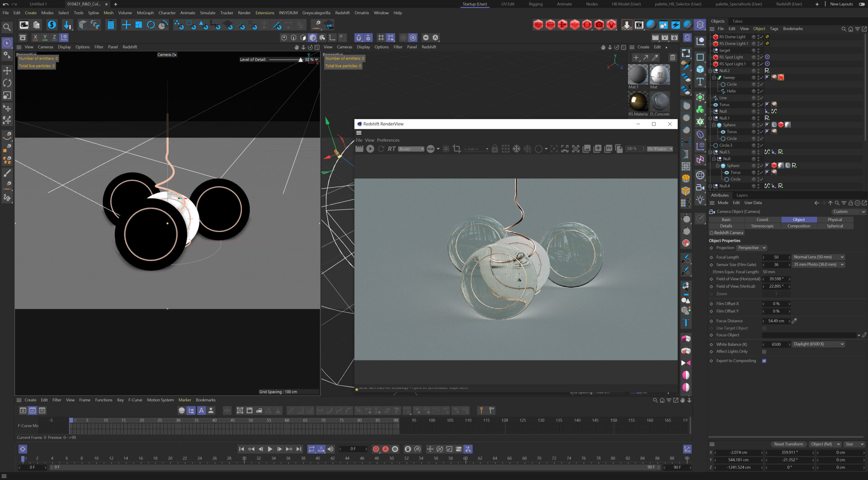This screenshot has height=480, width=868.
Task: Adjust the Level of Detail slider
Action: (300, 60)
